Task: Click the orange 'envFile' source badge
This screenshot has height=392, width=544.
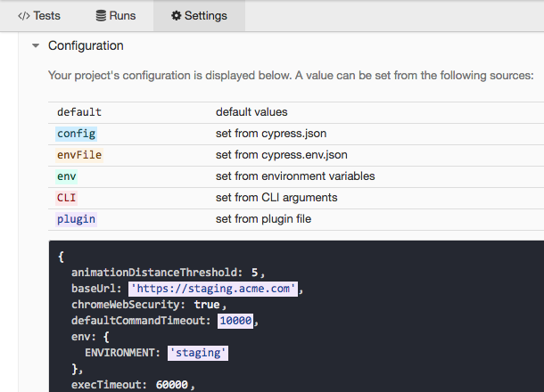Action: coord(79,155)
